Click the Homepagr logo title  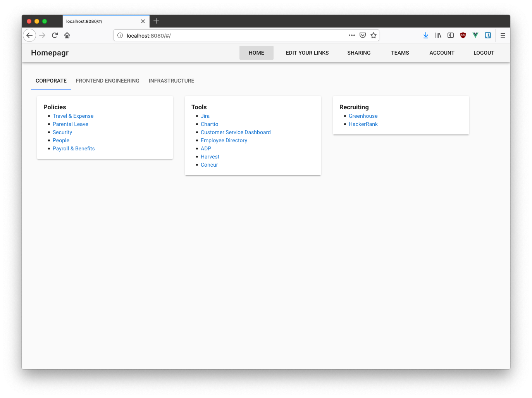pos(50,53)
